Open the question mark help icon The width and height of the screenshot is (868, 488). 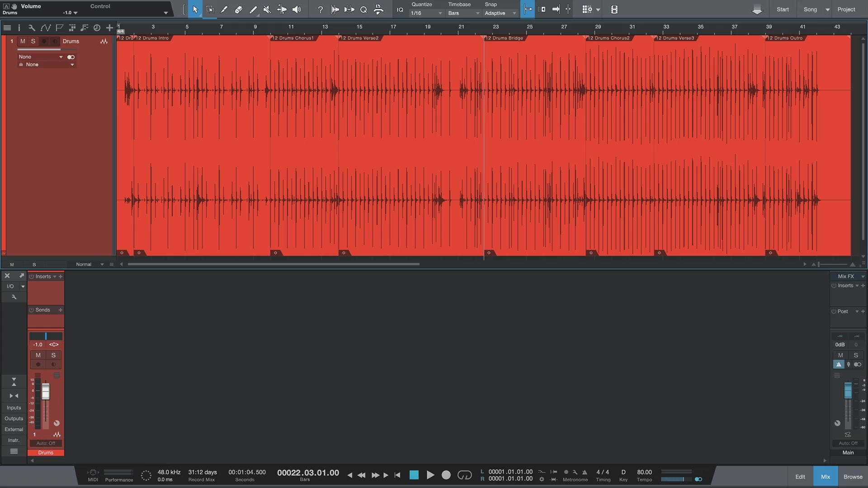click(320, 9)
